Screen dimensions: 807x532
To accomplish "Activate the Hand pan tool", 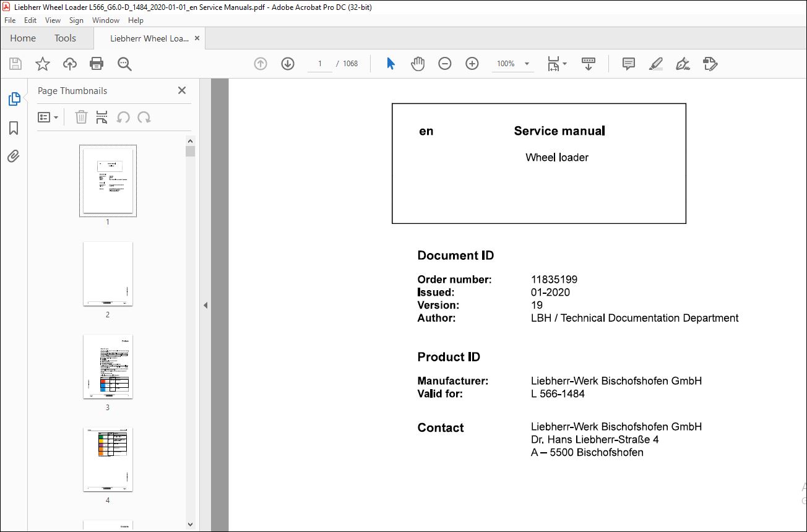I will 418,64.
